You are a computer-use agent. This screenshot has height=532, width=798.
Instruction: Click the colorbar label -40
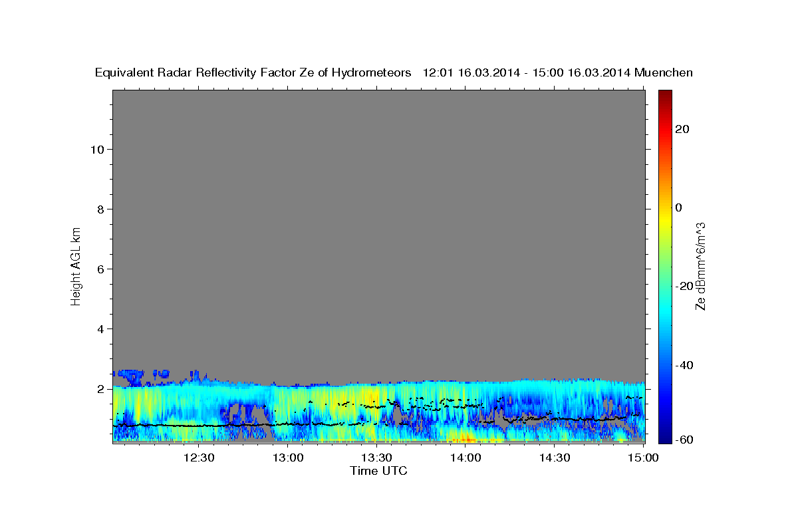(x=683, y=365)
